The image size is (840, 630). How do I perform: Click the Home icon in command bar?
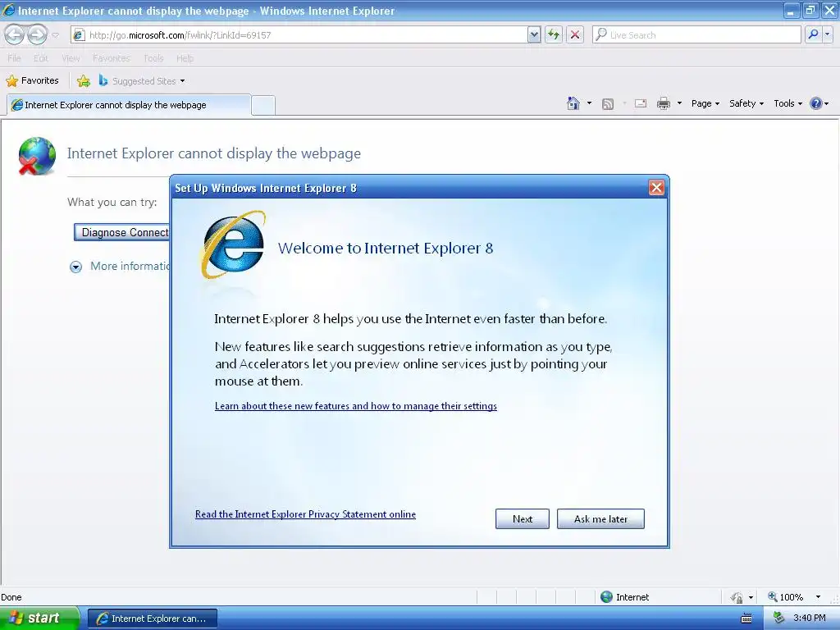[x=573, y=103]
